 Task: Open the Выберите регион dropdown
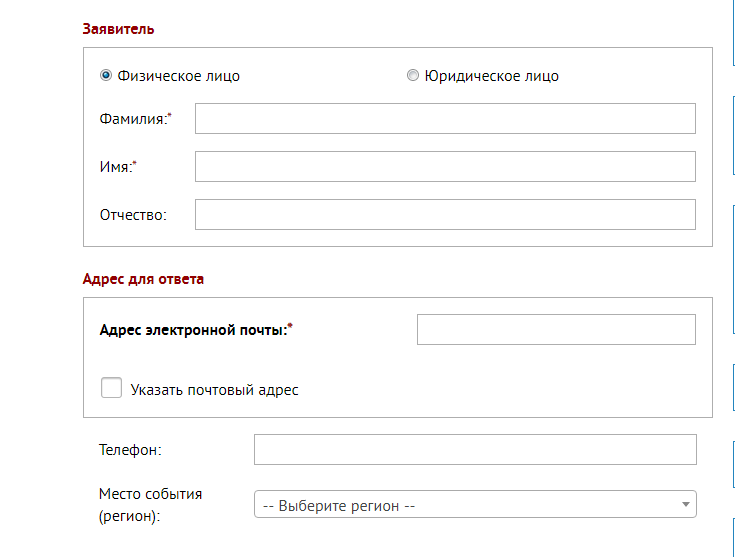pos(475,504)
